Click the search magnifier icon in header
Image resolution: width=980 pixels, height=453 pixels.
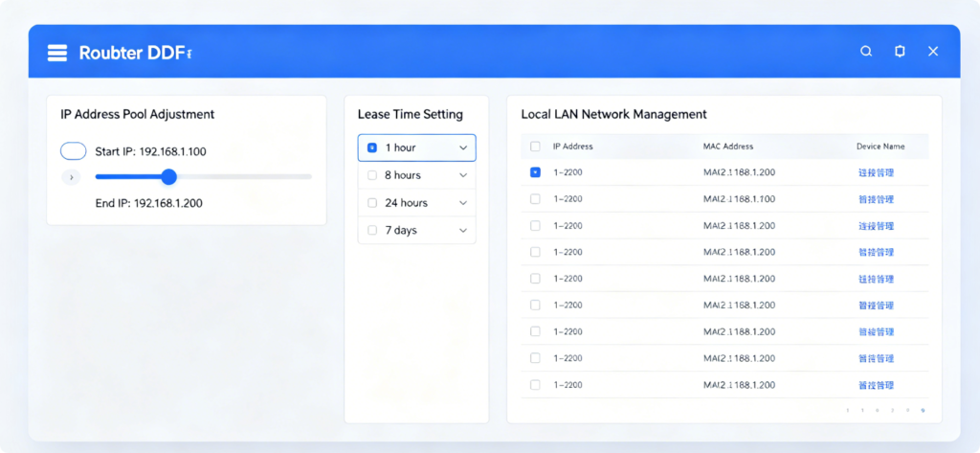tap(866, 52)
